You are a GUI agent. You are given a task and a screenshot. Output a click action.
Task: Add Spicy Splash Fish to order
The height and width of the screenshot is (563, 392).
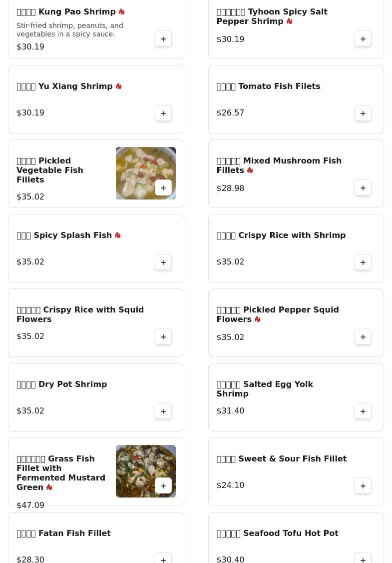point(163,262)
